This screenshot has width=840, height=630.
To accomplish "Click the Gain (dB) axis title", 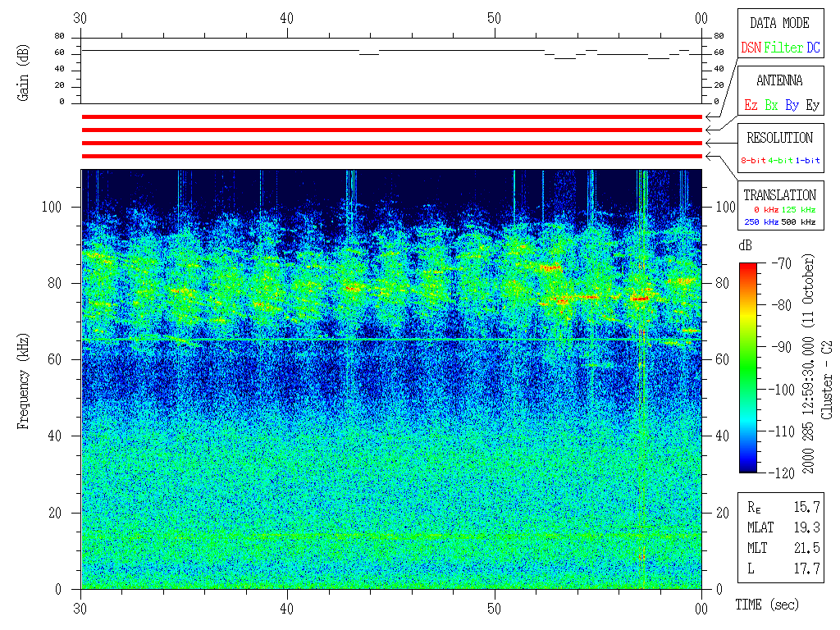I will coord(25,71).
